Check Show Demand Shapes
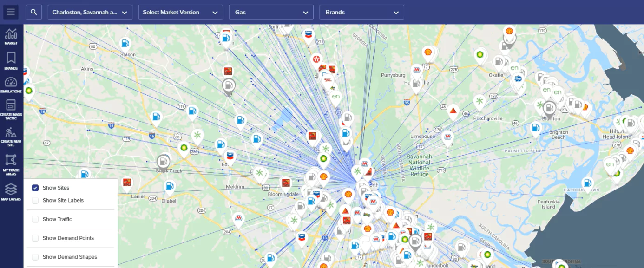Viewport: 644px width, 268px height. tap(35, 257)
